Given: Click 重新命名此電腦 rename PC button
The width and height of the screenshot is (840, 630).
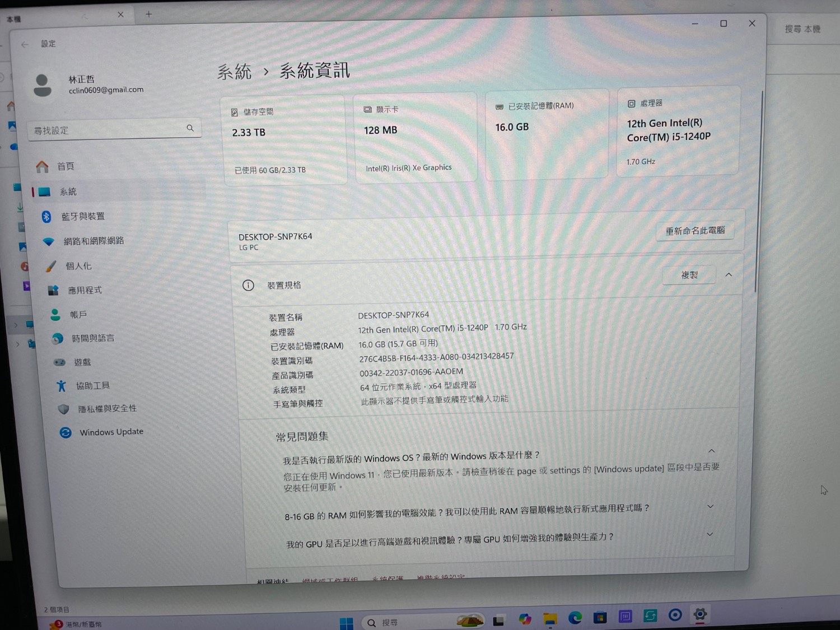Looking at the screenshot, I should click(x=694, y=231).
